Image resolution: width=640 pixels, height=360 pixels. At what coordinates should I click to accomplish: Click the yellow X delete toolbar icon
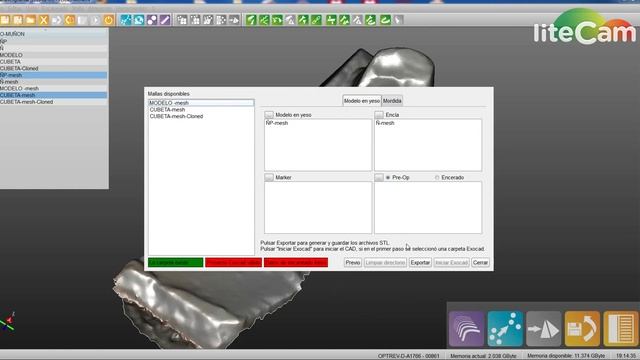click(x=43, y=20)
